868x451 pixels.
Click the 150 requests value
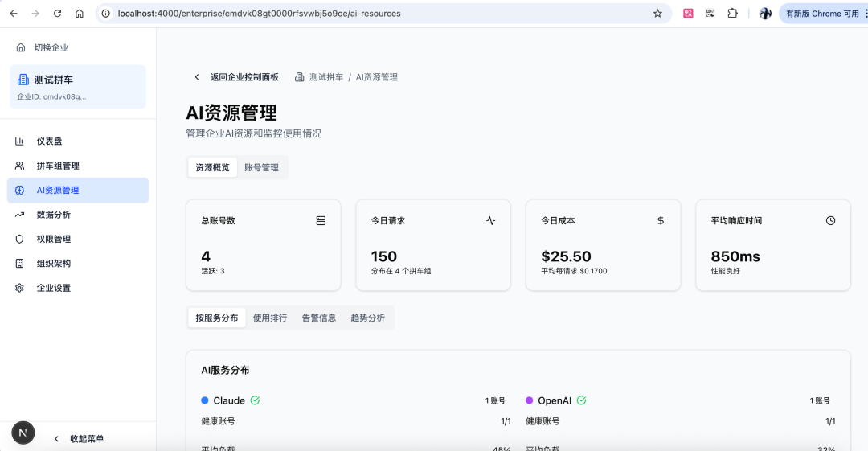tap(384, 256)
